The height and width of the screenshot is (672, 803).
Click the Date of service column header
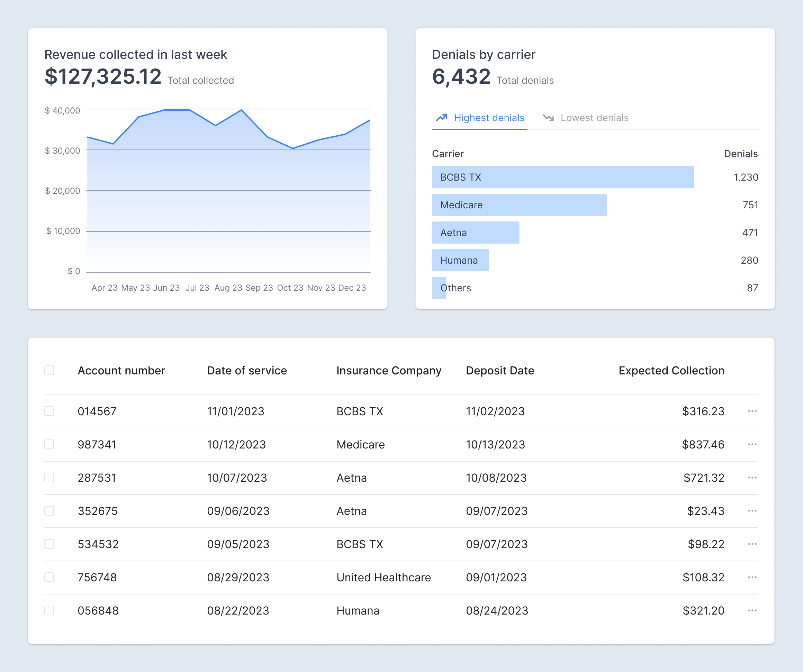click(247, 370)
